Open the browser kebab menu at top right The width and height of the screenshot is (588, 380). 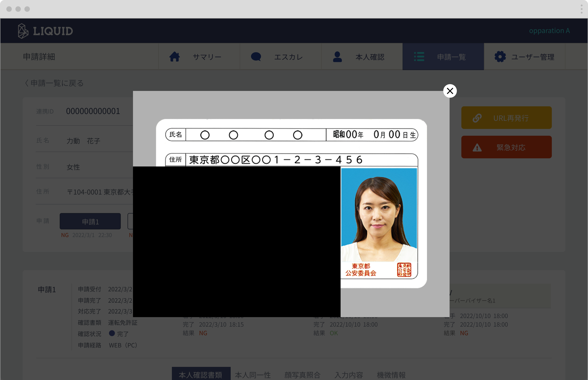(581, 9)
